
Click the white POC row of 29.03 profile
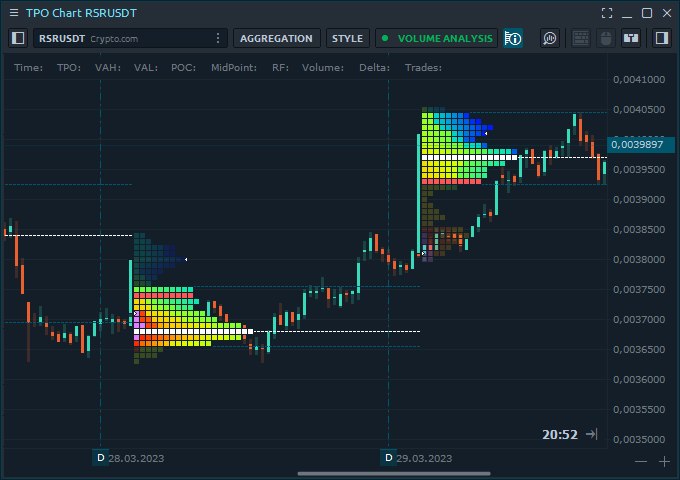click(470, 157)
